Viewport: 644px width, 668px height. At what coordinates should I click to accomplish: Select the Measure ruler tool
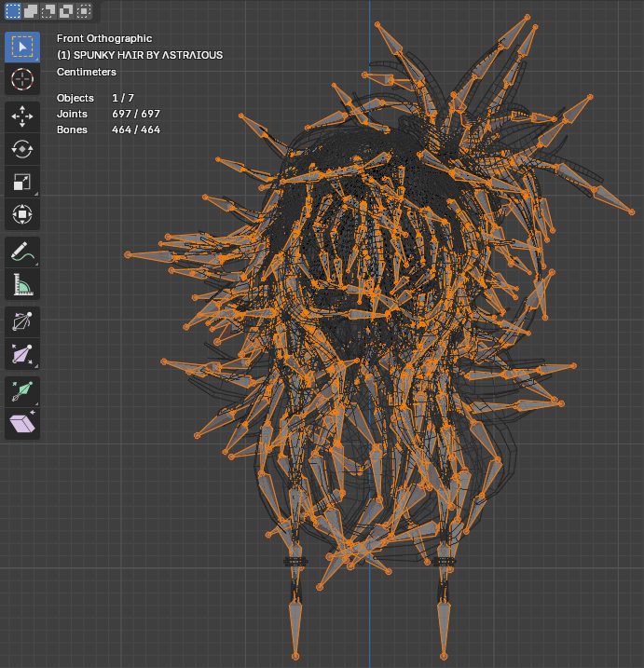(22, 284)
